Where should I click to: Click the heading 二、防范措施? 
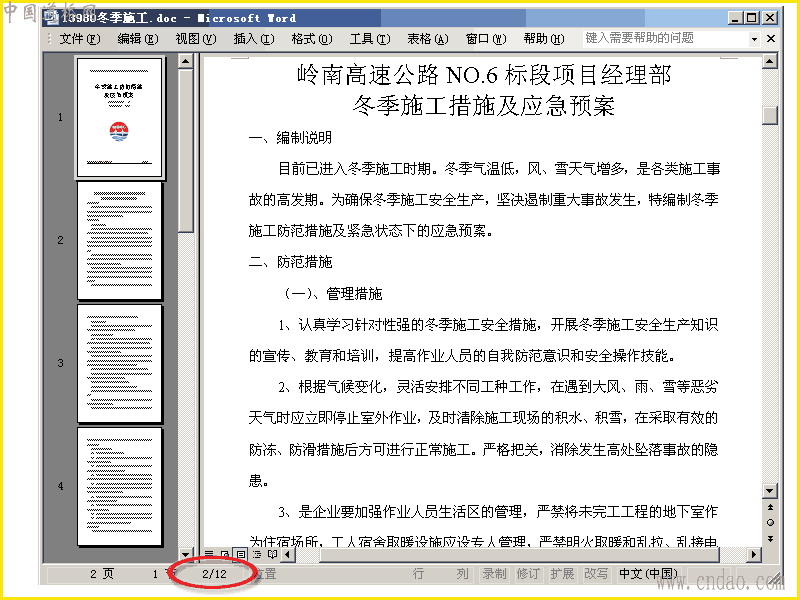(x=290, y=262)
